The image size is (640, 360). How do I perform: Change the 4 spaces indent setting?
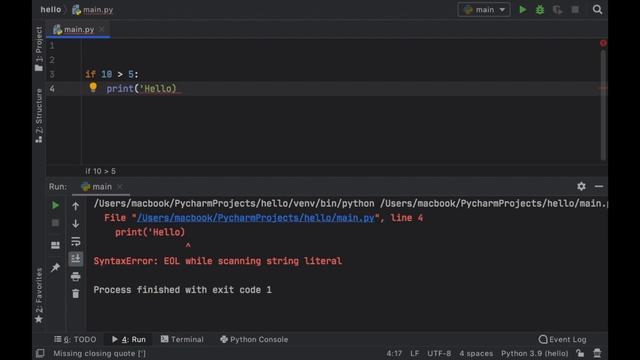tap(476, 353)
